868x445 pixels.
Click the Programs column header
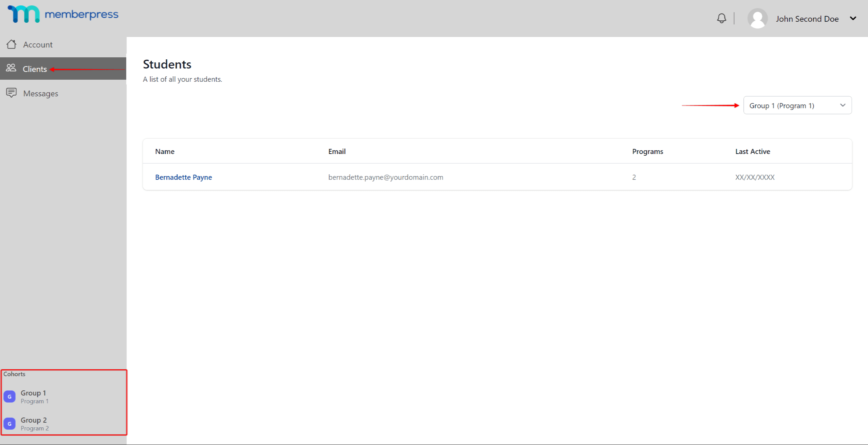(x=648, y=152)
